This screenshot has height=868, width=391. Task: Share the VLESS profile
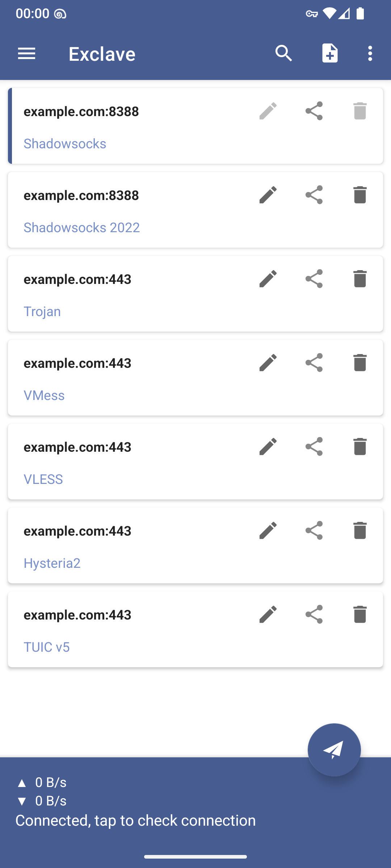tap(314, 447)
